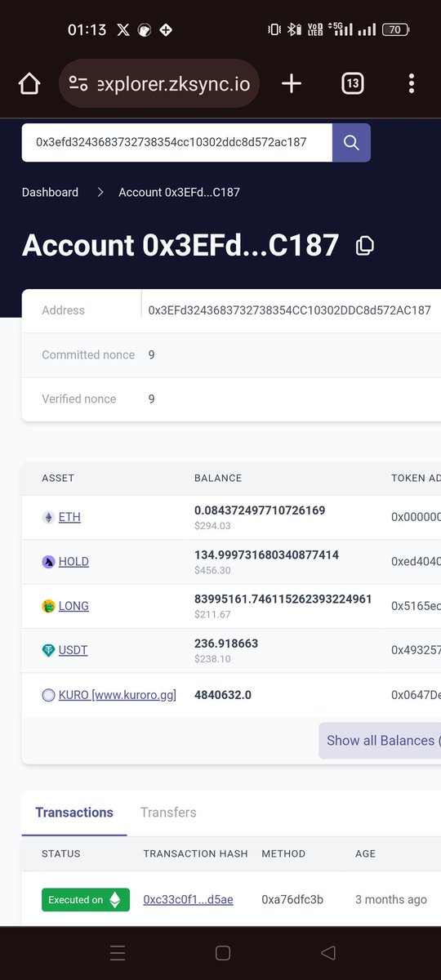
Task: Click the Committed nonce value 9
Action: click(152, 354)
